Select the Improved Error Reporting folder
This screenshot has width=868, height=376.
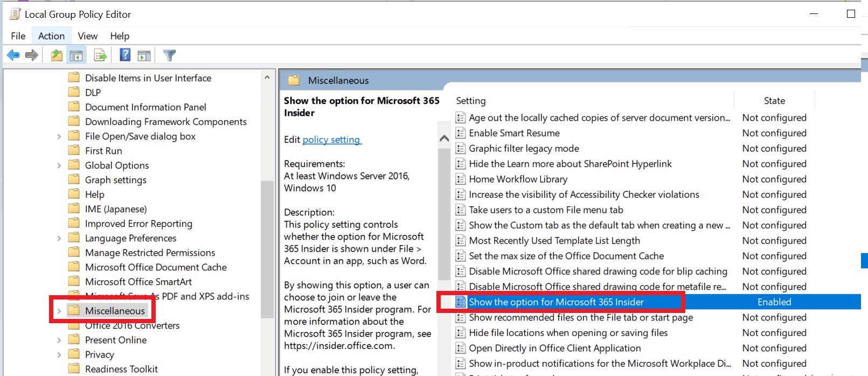coord(138,224)
